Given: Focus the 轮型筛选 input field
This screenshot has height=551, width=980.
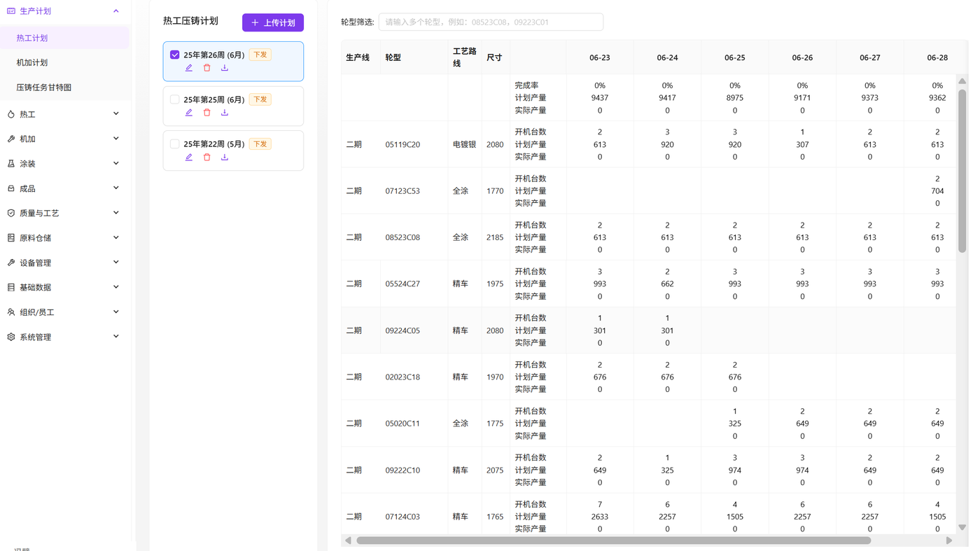Looking at the screenshot, I should click(491, 22).
